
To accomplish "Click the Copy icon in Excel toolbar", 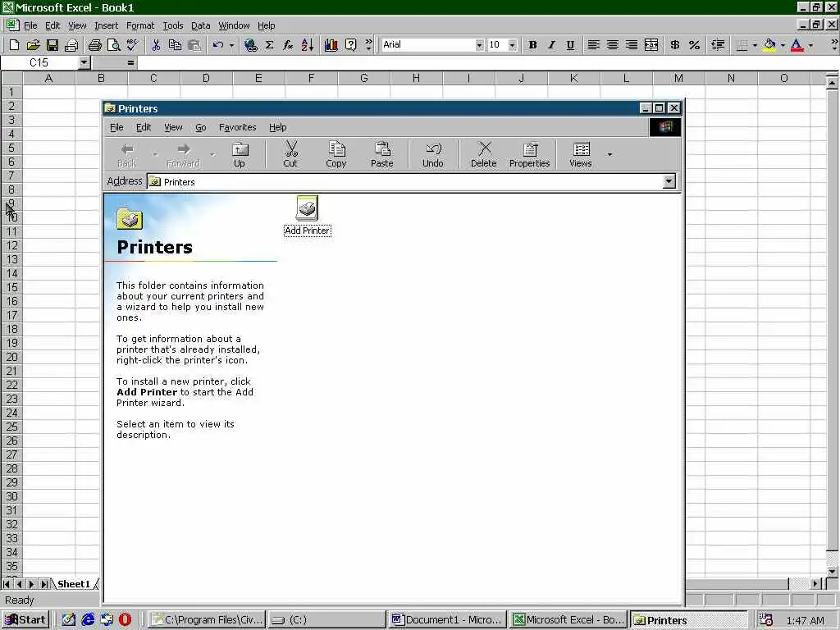I will point(175,45).
